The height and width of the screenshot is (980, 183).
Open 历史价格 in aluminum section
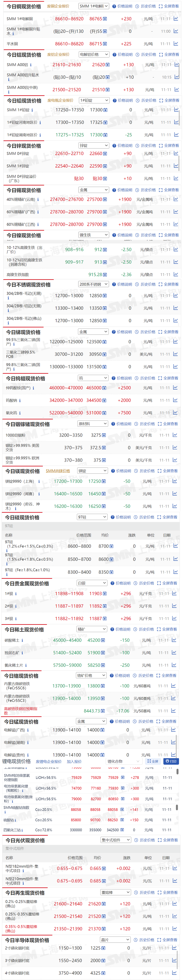click(146, 54)
